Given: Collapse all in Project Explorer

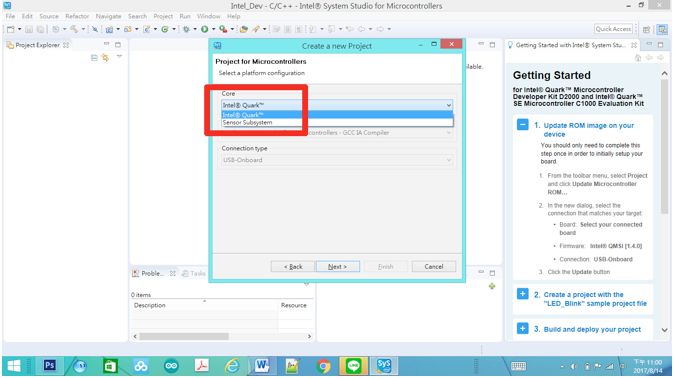Looking at the screenshot, I should [x=94, y=57].
